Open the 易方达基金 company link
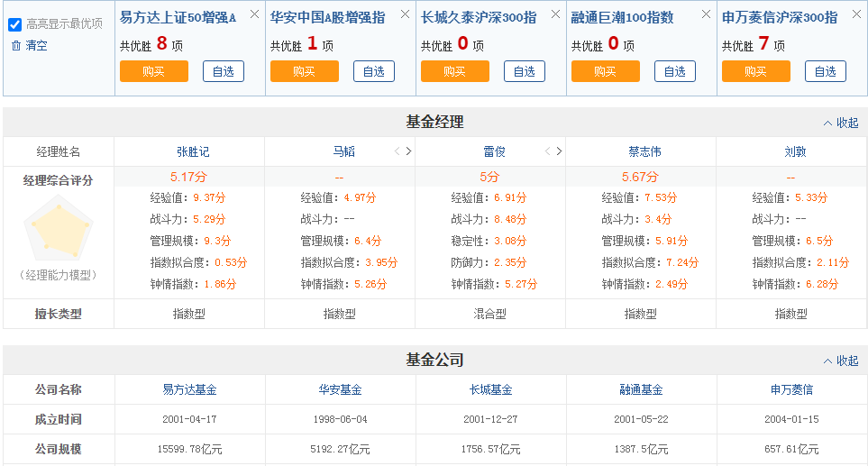 [x=189, y=389]
